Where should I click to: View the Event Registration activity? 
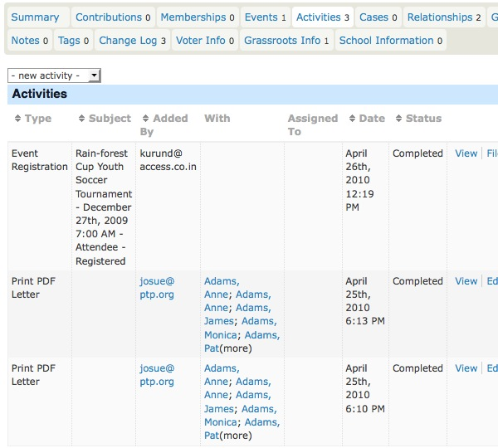(x=466, y=153)
